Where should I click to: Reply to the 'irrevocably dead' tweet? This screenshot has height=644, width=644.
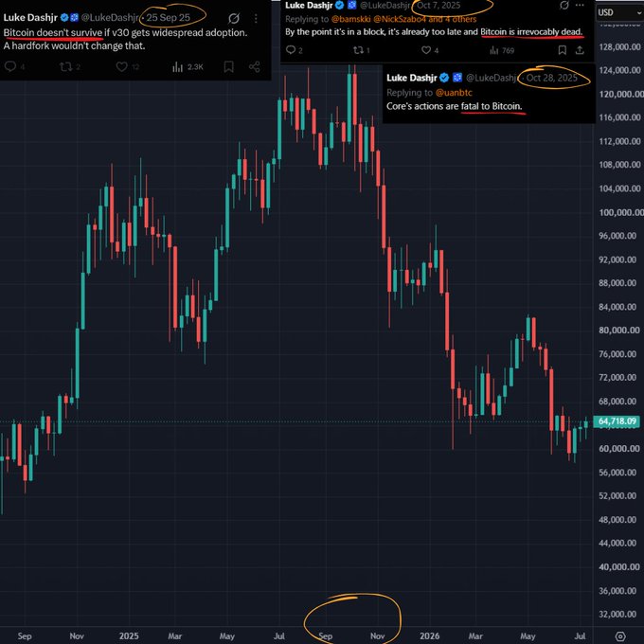291,50
